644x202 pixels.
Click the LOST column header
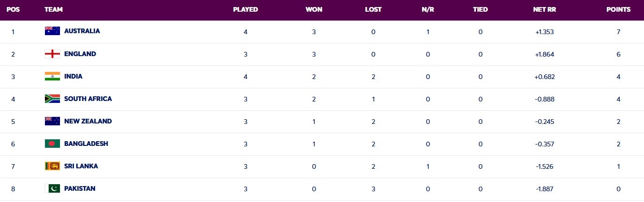[x=373, y=9]
